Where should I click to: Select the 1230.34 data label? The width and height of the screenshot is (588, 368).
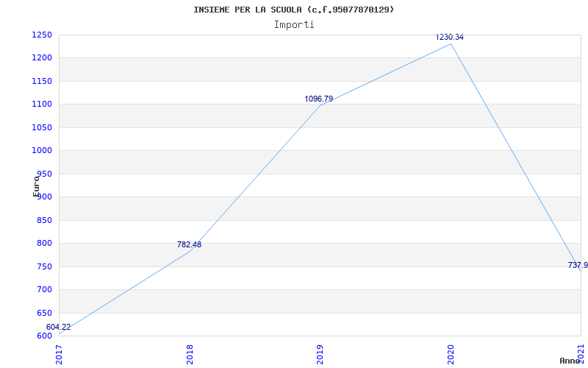449,38
